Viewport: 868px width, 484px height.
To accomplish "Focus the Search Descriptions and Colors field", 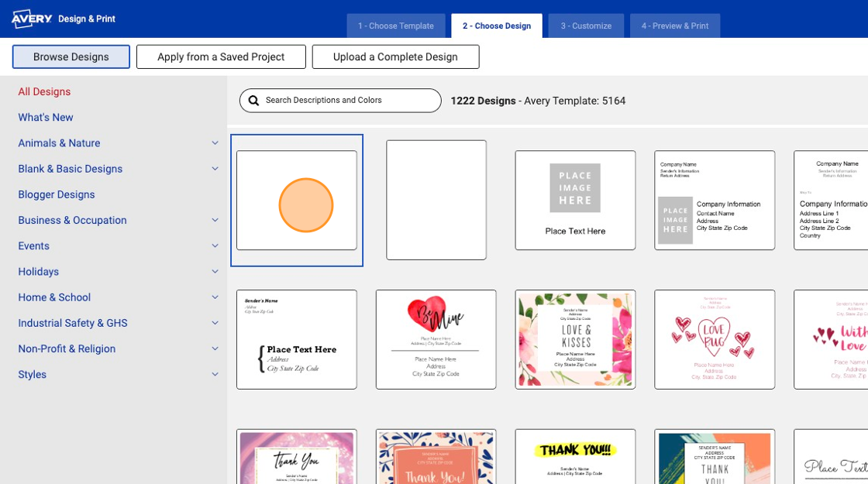I will pyautogui.click(x=340, y=101).
